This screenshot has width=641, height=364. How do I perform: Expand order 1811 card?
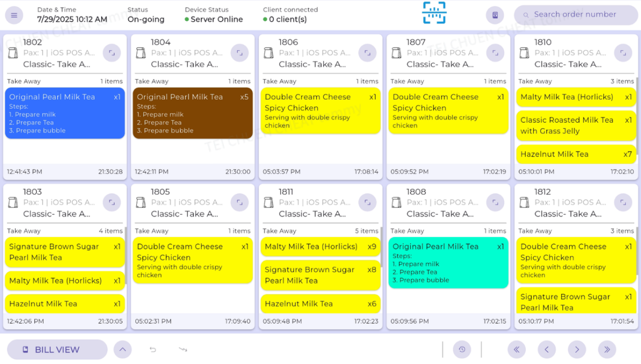[x=367, y=202]
